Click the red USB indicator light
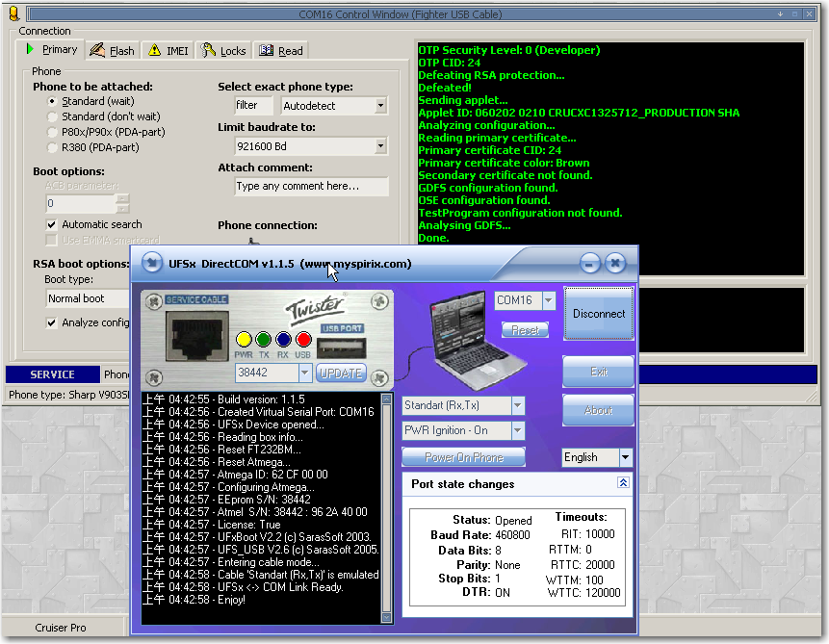This screenshot has width=829, height=644. [303, 339]
